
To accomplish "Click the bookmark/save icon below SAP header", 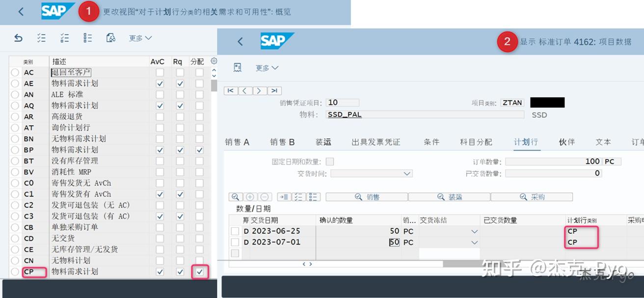I will point(238,67).
